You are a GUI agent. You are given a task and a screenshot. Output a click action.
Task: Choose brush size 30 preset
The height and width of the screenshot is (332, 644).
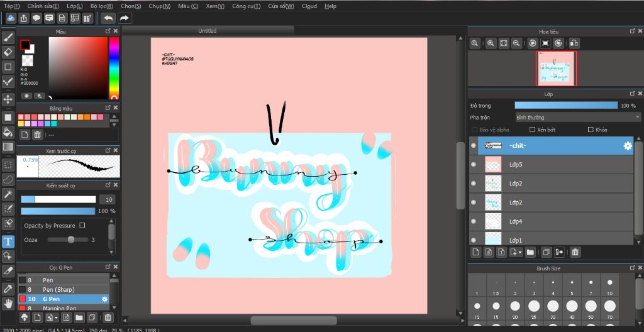click(x=552, y=309)
